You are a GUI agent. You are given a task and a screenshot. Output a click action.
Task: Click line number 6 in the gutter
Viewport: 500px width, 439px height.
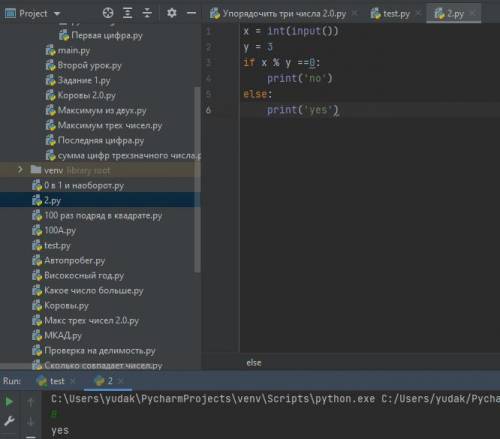click(x=208, y=110)
